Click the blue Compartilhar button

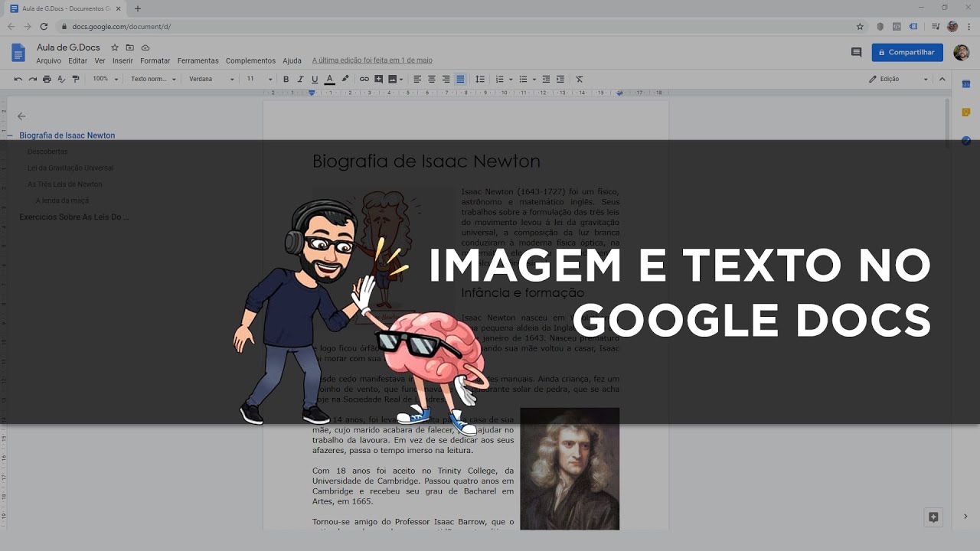pyautogui.click(x=907, y=52)
